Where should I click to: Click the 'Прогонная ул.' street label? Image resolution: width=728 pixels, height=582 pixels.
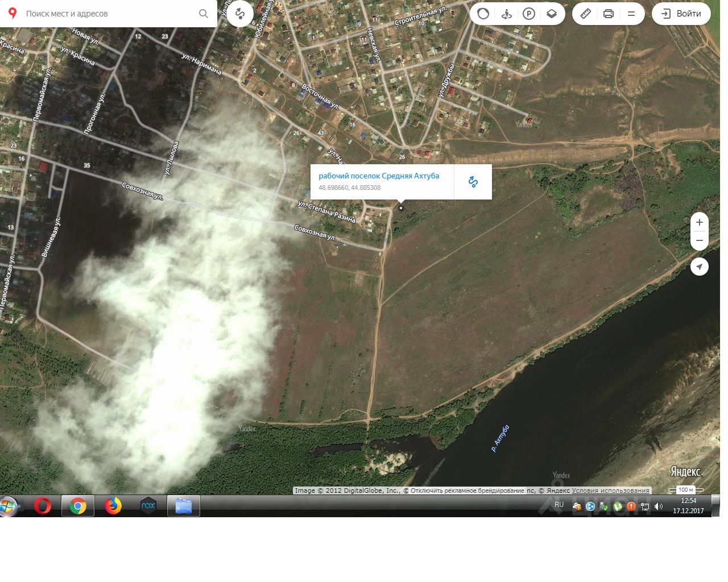(94, 114)
